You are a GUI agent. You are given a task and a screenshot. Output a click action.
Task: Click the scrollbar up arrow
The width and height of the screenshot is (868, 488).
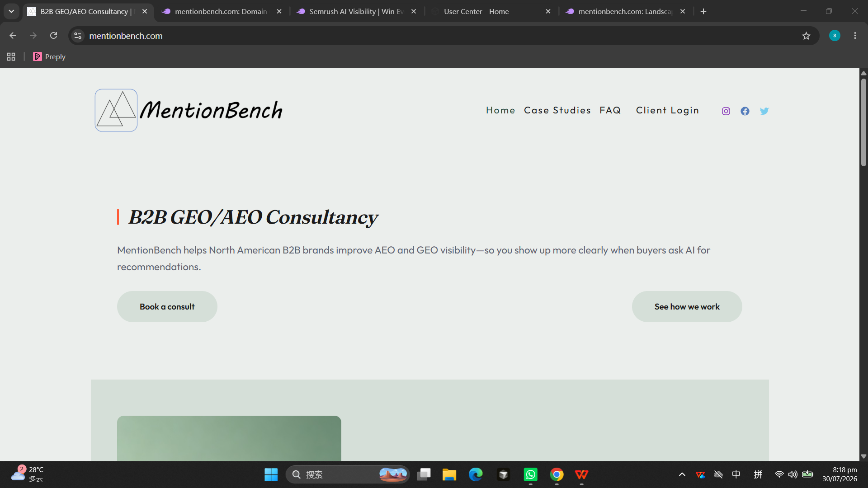tap(863, 73)
